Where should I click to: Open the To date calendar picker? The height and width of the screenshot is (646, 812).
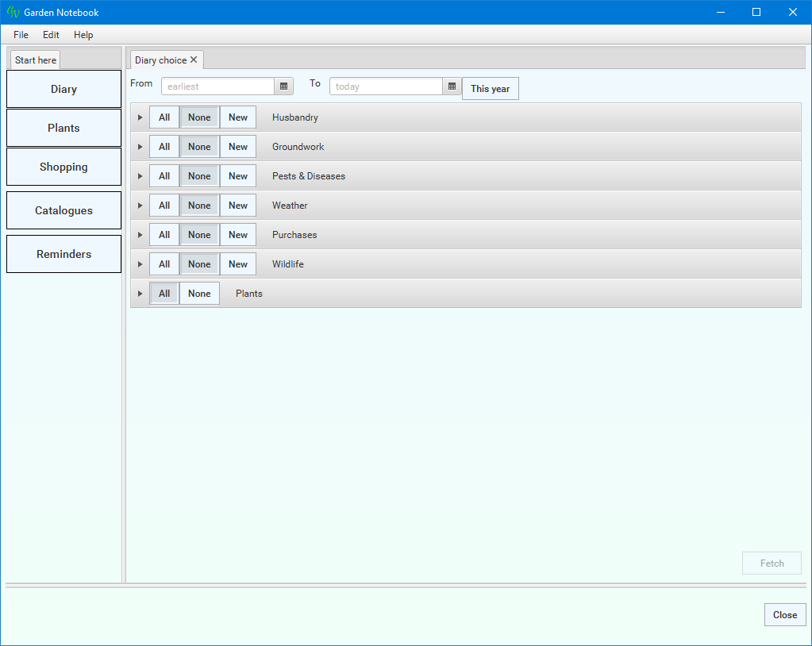tap(452, 87)
